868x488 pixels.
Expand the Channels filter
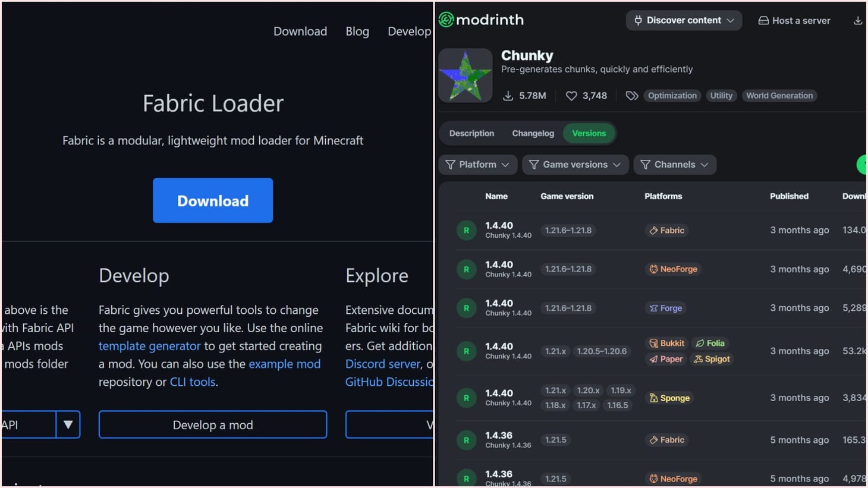coord(675,164)
